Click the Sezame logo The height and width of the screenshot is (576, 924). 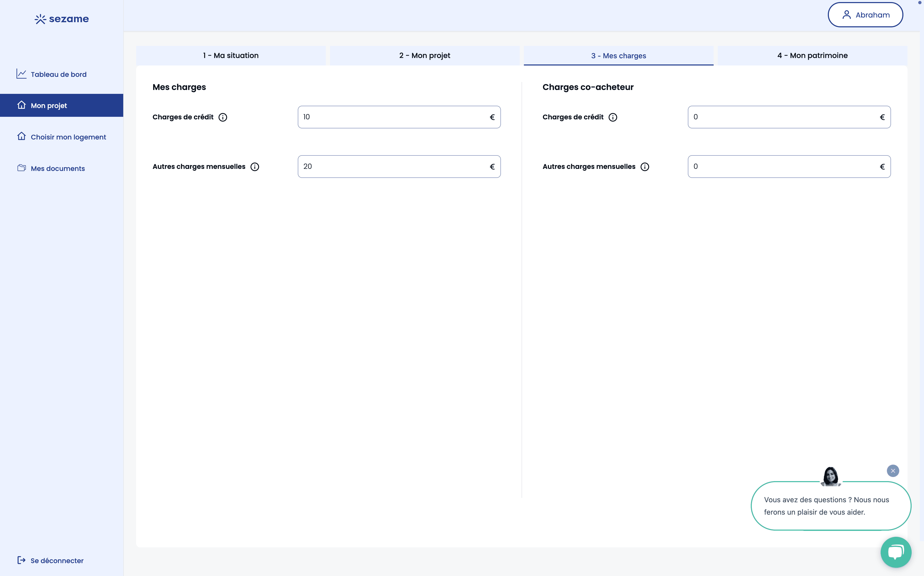tap(61, 18)
